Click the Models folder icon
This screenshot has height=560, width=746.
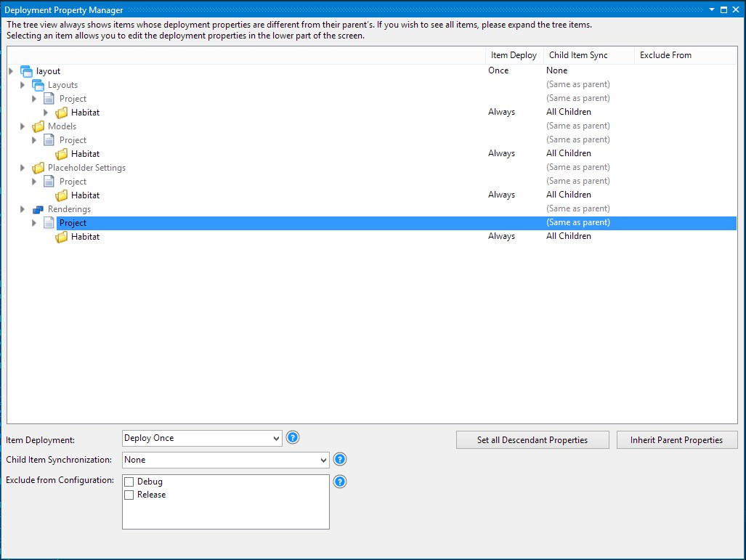pyautogui.click(x=38, y=126)
